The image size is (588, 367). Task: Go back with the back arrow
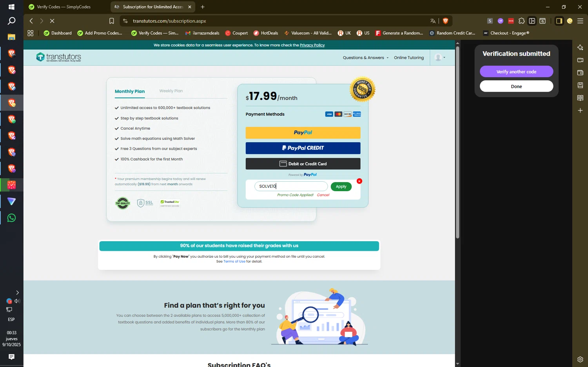(x=31, y=21)
